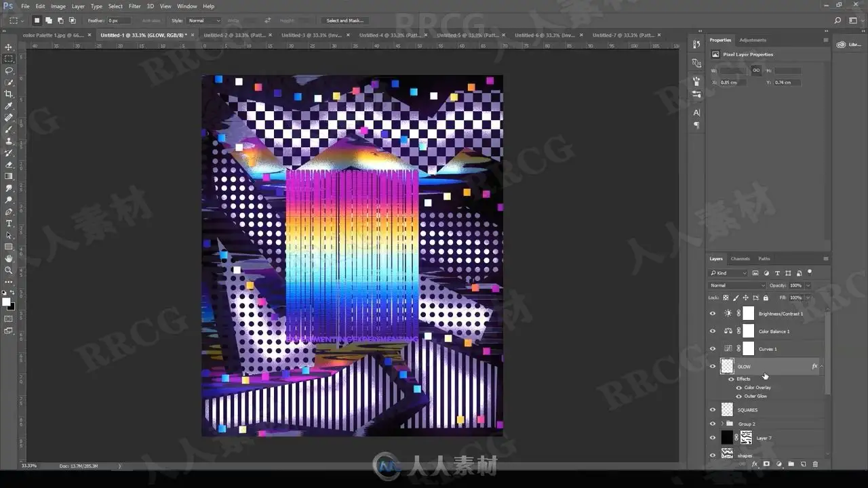Select the Zoom tool
Viewport: 868px width, 488px height.
click(9, 270)
